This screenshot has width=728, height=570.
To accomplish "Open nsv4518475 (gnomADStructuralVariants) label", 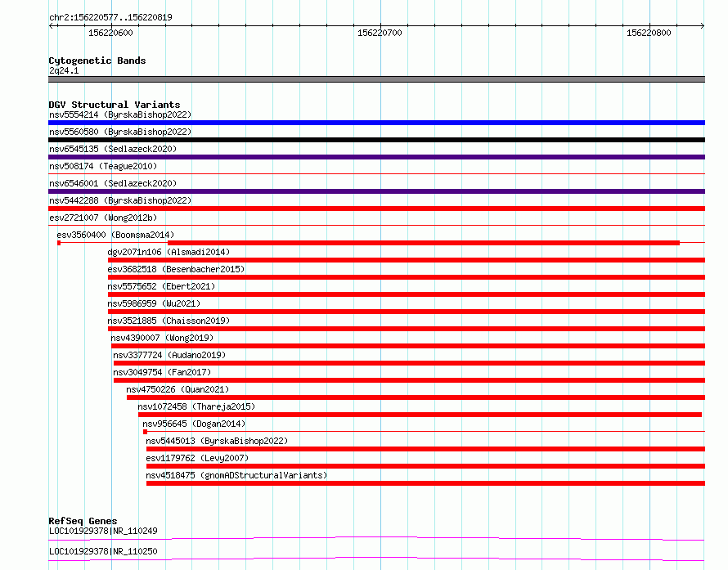I will (236, 475).
